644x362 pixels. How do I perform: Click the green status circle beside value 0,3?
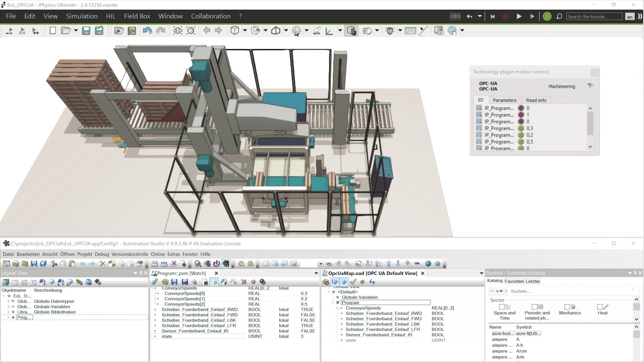521,128
